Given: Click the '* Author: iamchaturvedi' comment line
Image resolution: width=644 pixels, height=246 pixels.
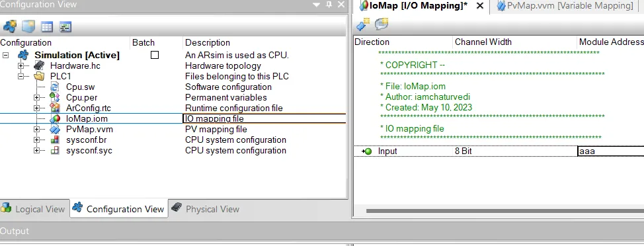Looking at the screenshot, I should click(x=425, y=97).
